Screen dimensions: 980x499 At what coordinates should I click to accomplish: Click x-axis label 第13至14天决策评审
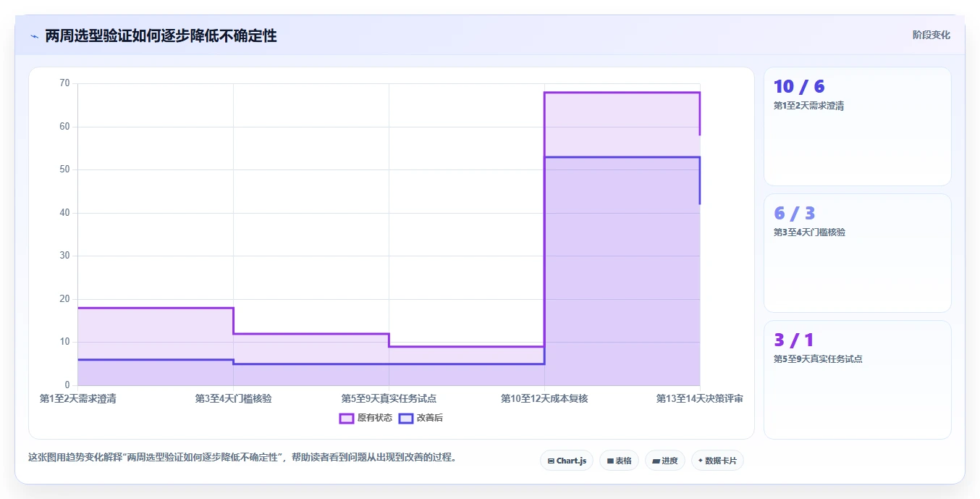coord(699,399)
